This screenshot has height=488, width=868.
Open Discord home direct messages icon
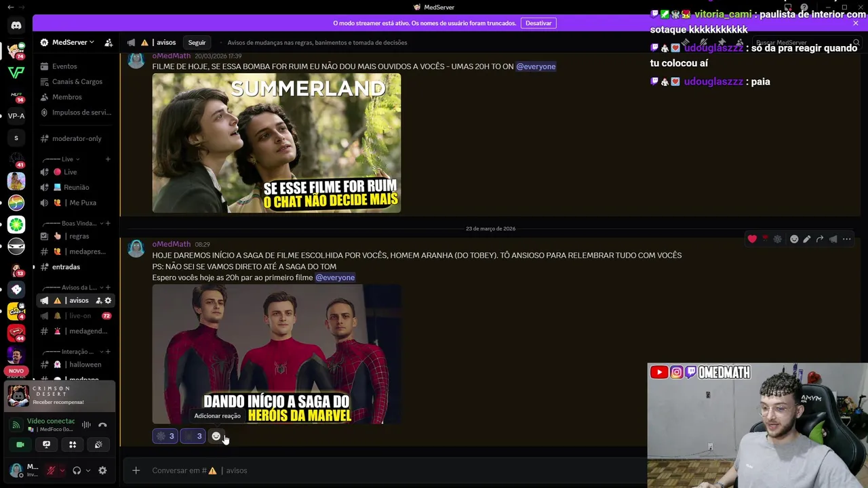pos(16,26)
